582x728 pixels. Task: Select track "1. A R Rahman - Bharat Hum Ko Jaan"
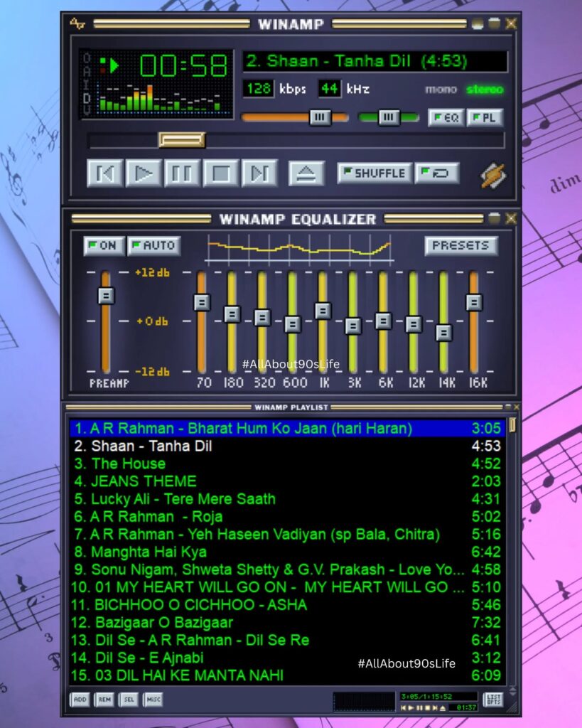click(287, 428)
